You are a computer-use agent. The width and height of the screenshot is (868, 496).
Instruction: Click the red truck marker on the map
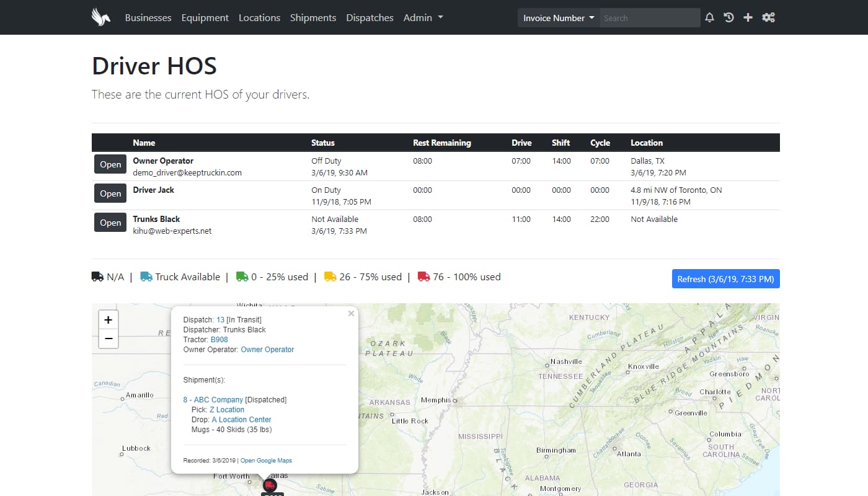coord(270,485)
